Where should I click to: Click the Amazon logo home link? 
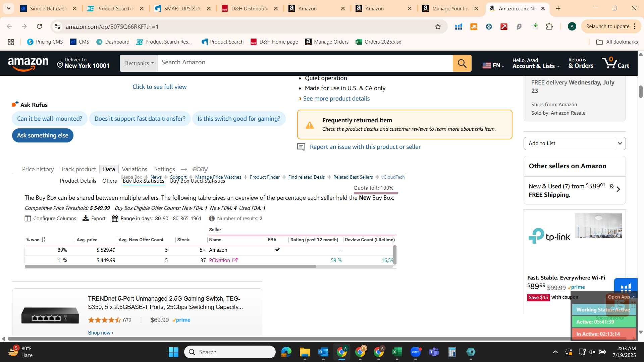[x=28, y=64]
